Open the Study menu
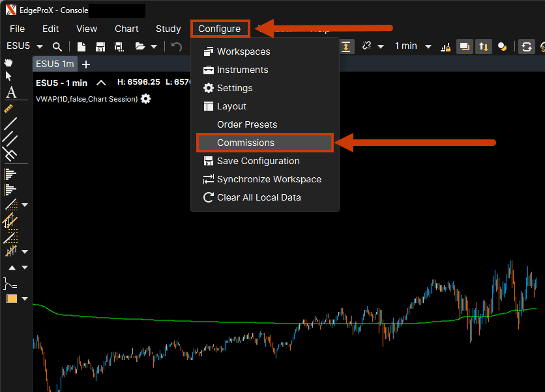This screenshot has width=545, height=392. [x=168, y=29]
